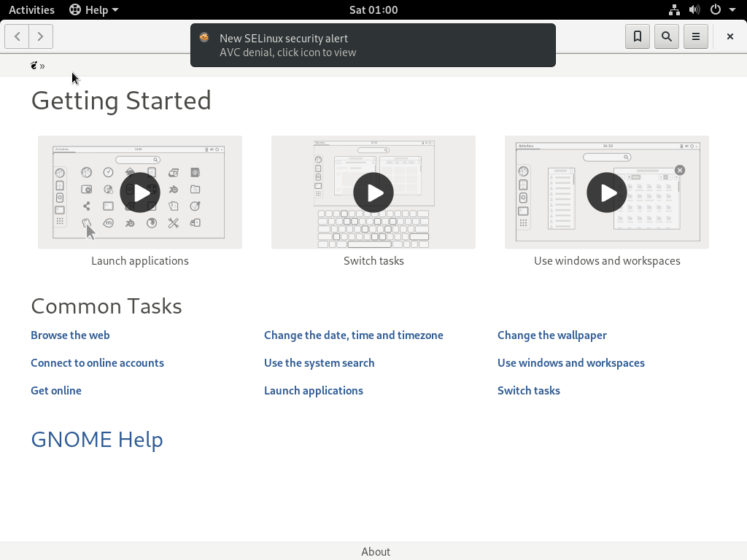Screen dimensions: 747x560
Task: Click the Launch applications caption under the video
Action: (x=140, y=261)
